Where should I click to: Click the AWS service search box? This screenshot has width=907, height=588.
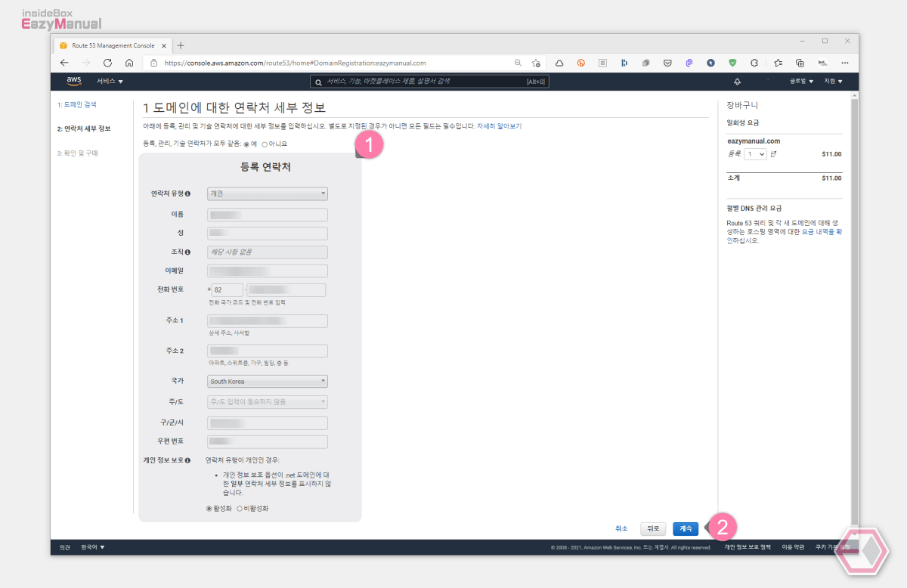(429, 81)
